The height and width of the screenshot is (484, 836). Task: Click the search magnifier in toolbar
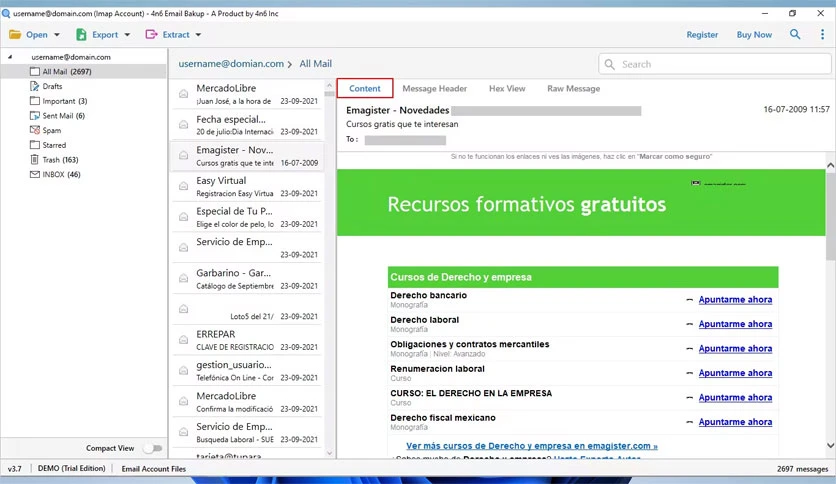click(795, 34)
